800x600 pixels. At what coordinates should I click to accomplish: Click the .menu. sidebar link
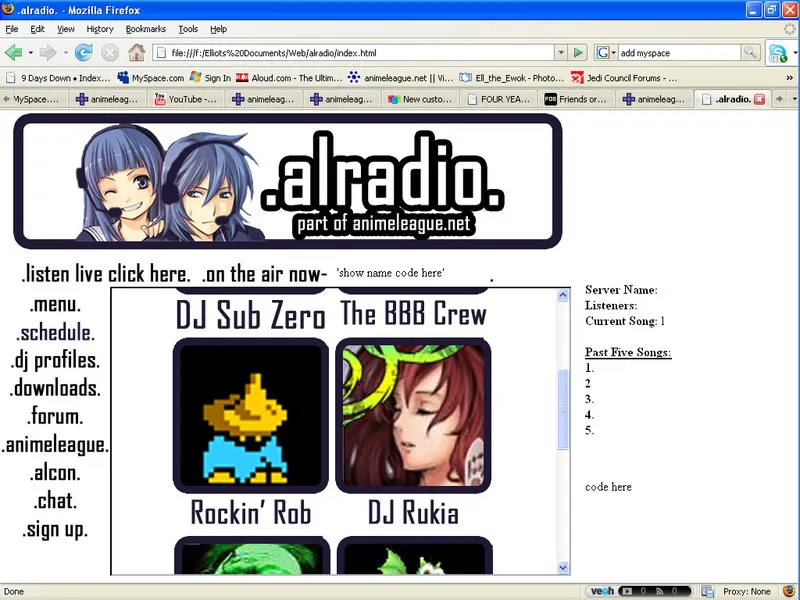[x=55, y=305]
